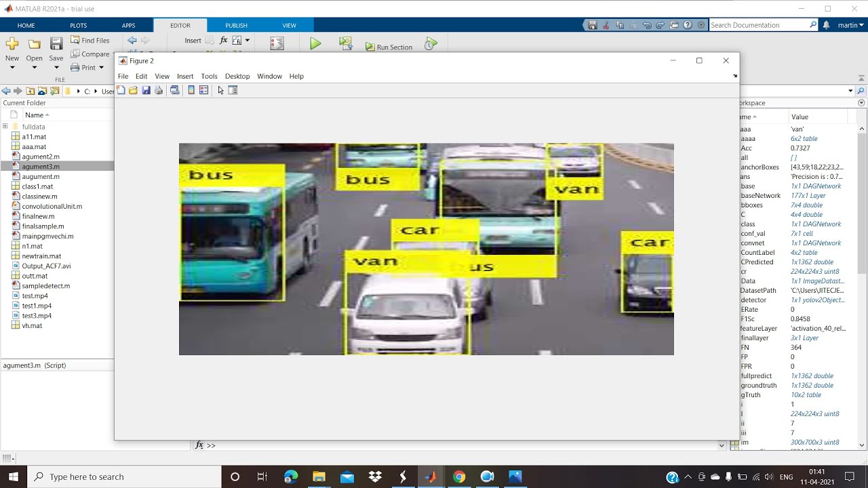The image size is (868, 488).
Task: Switch to the PLOTS tab
Action: tap(79, 26)
